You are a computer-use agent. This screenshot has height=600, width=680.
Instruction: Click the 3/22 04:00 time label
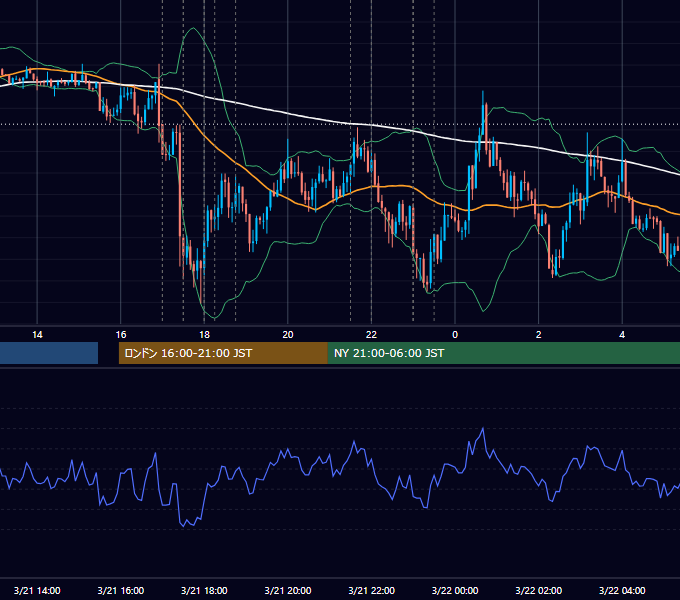tap(622, 590)
